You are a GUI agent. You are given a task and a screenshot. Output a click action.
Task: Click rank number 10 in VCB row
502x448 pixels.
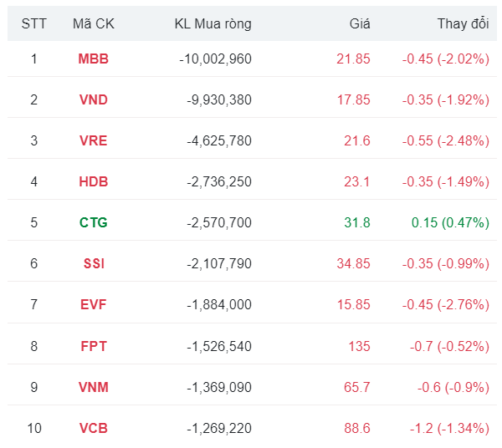(x=34, y=428)
